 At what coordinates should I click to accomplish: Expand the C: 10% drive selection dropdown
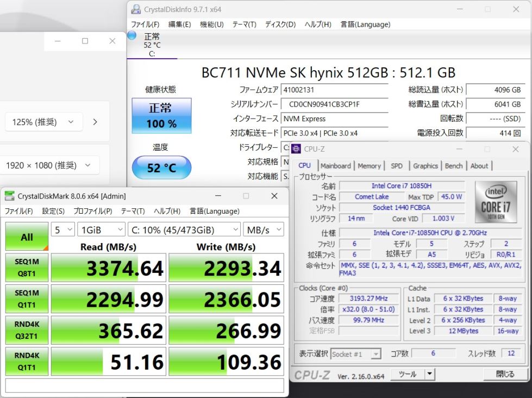click(184, 229)
